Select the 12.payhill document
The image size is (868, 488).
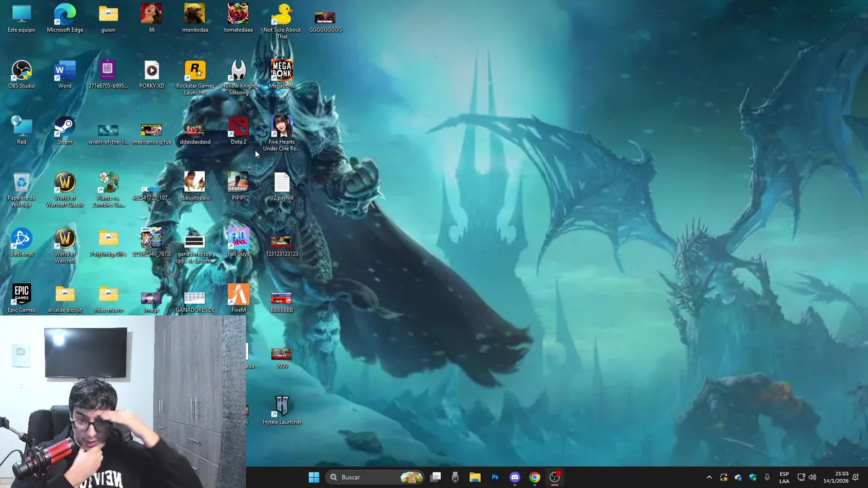pos(281,186)
